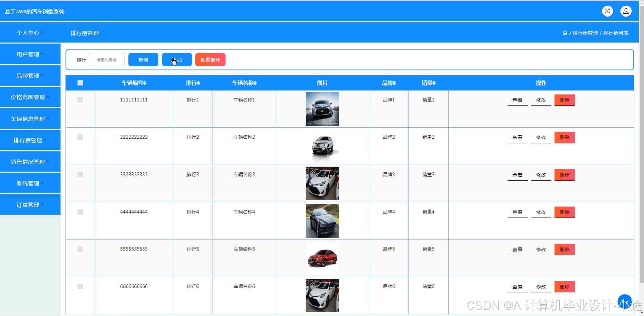
Task: Click 查看 for row 排行3
Action: [517, 175]
